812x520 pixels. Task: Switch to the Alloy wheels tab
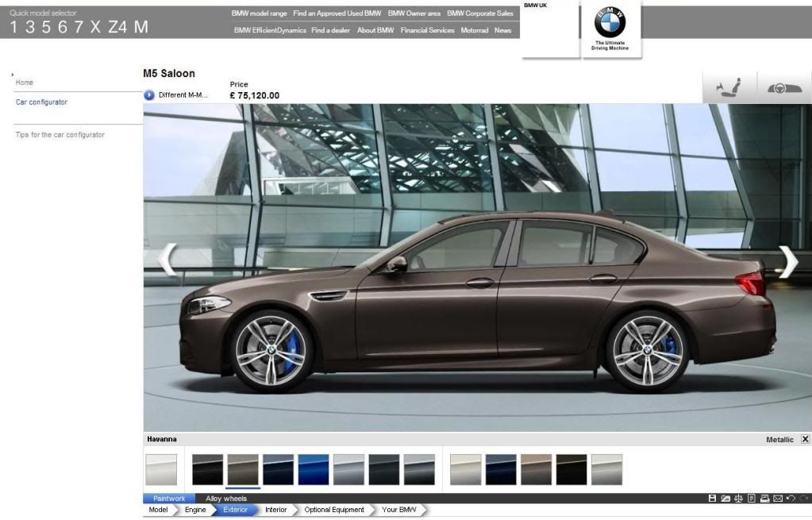click(x=226, y=499)
